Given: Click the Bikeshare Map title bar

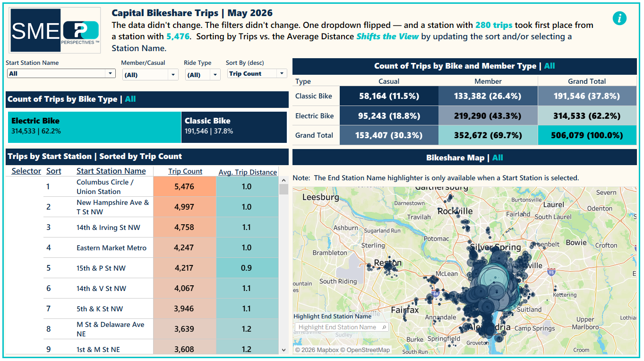Looking at the screenshot, I should coord(464,158).
